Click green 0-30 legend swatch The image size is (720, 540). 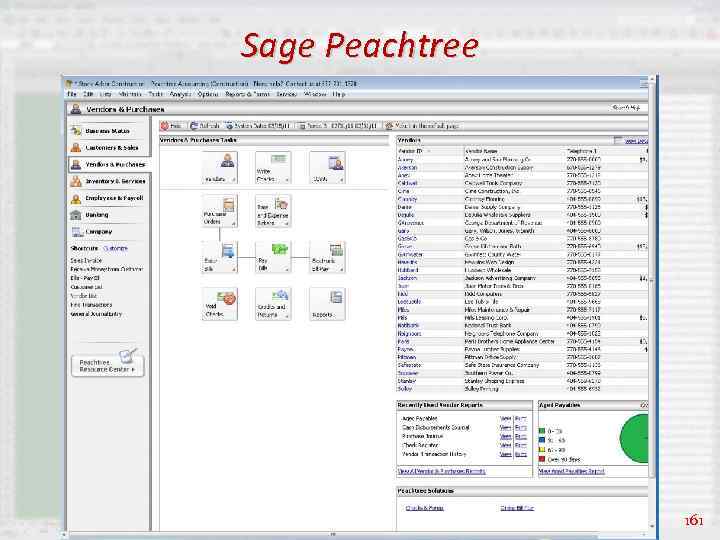(542, 431)
